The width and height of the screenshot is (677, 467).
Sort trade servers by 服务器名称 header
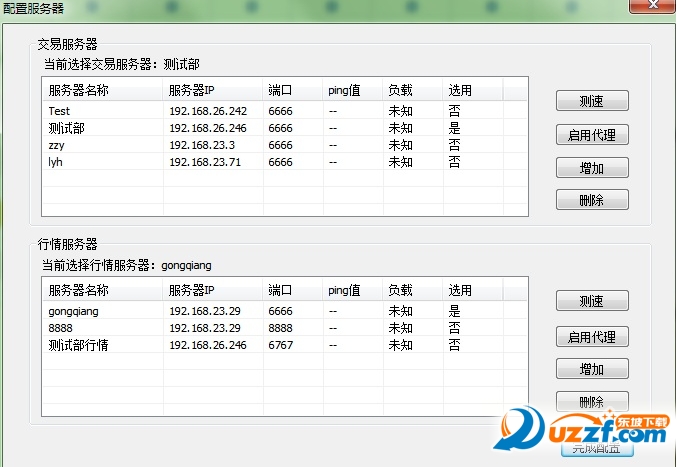103,90
